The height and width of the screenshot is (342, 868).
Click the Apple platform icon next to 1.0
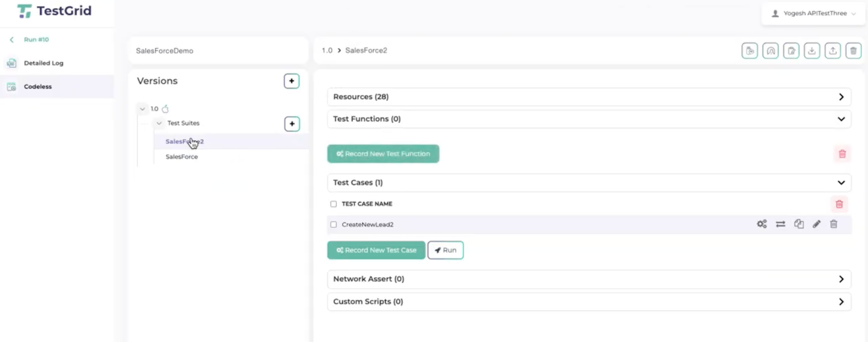click(165, 109)
